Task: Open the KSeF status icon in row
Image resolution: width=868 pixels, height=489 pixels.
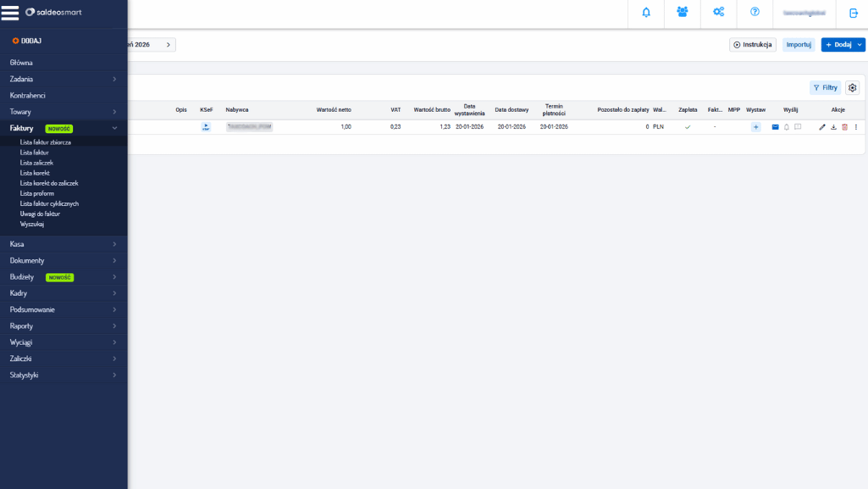Action: [206, 127]
